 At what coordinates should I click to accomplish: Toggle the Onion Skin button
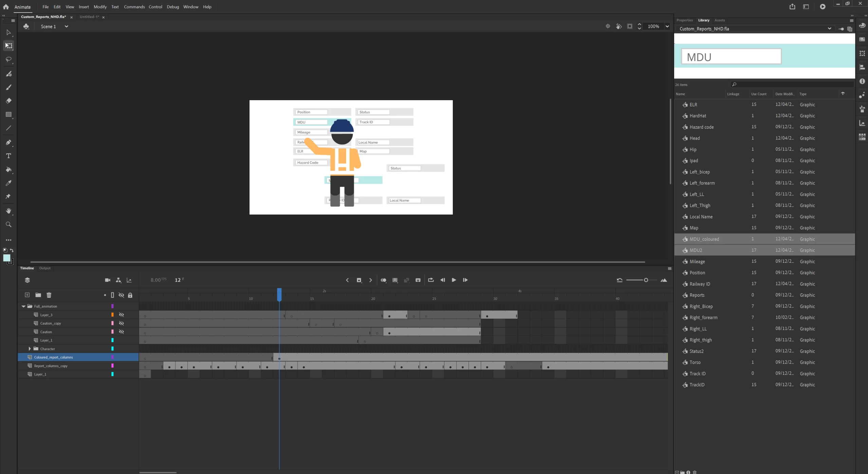click(x=384, y=280)
